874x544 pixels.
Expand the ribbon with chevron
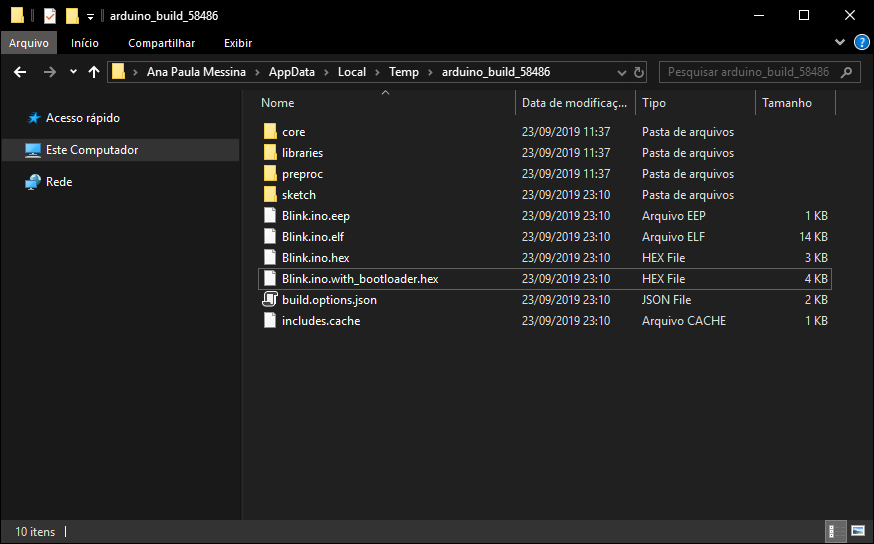(x=840, y=42)
